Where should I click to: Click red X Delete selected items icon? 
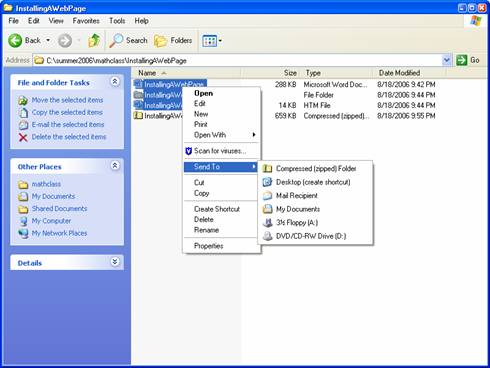(23, 137)
